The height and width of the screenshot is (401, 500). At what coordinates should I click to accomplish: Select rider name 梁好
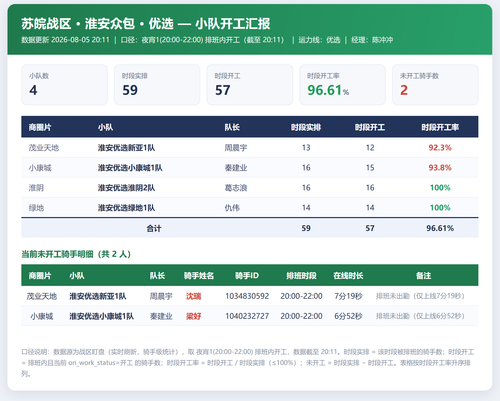tap(193, 316)
